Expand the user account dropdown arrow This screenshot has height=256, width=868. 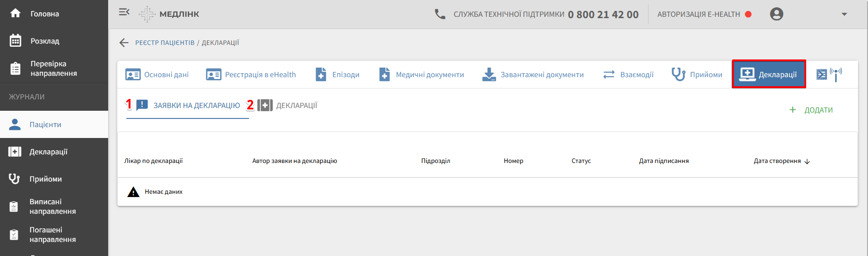[x=844, y=14]
